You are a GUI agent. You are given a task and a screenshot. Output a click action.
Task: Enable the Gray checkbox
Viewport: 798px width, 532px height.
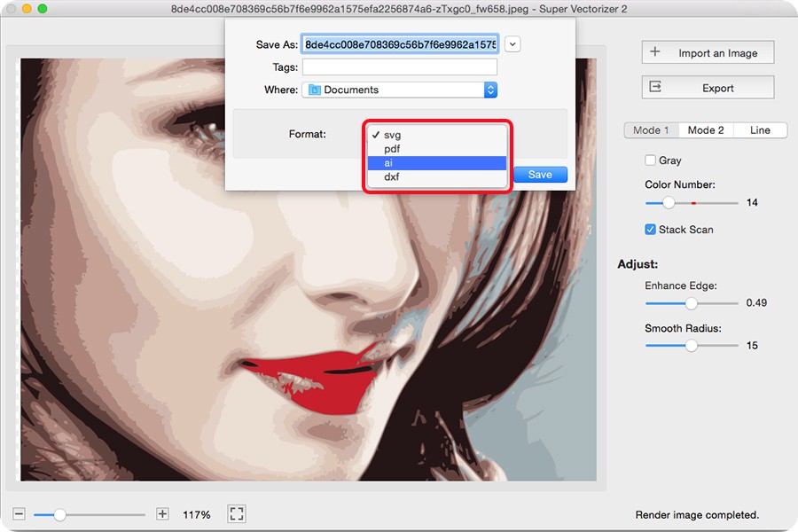[x=649, y=160]
